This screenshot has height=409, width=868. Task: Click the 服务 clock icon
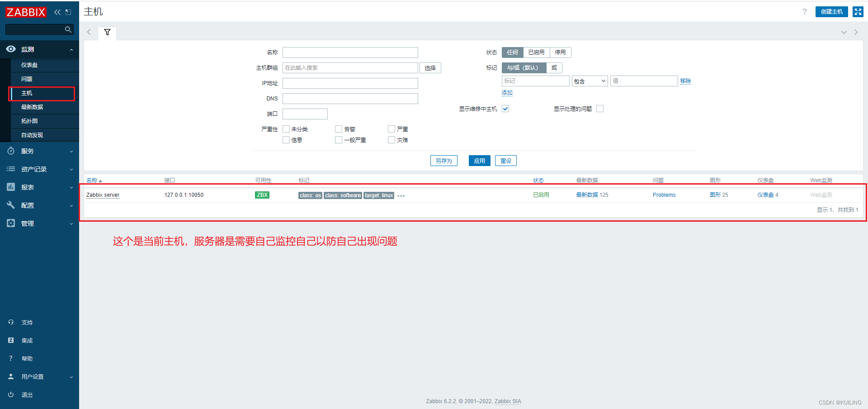click(x=11, y=151)
